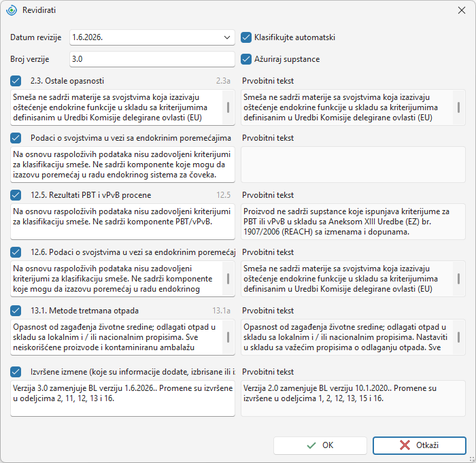Uncheck 13.1. Metode tretmana otpada checkbox

(16, 311)
